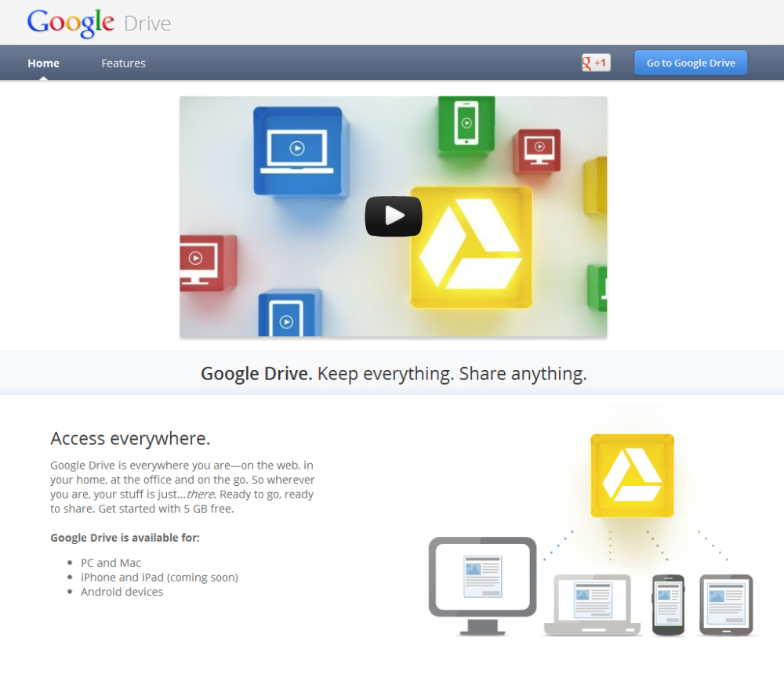Screen dimensions: 784x685
Task: Open the Features tab
Action: coord(124,63)
